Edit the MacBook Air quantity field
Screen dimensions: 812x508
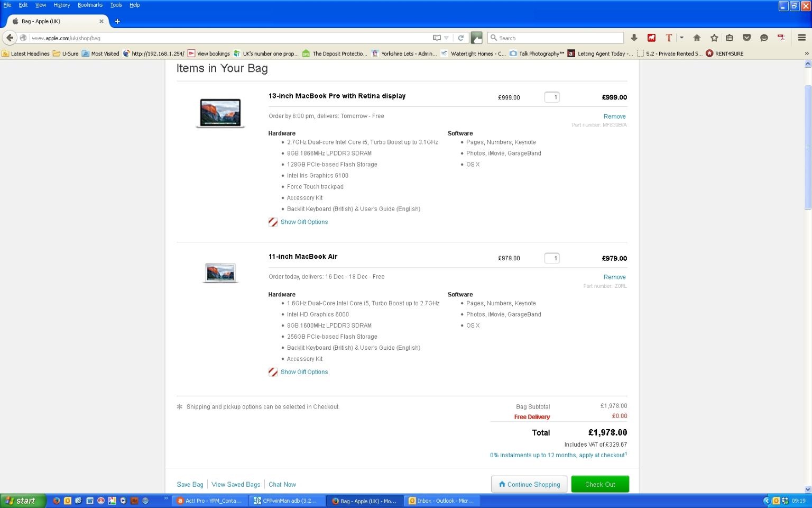551,258
